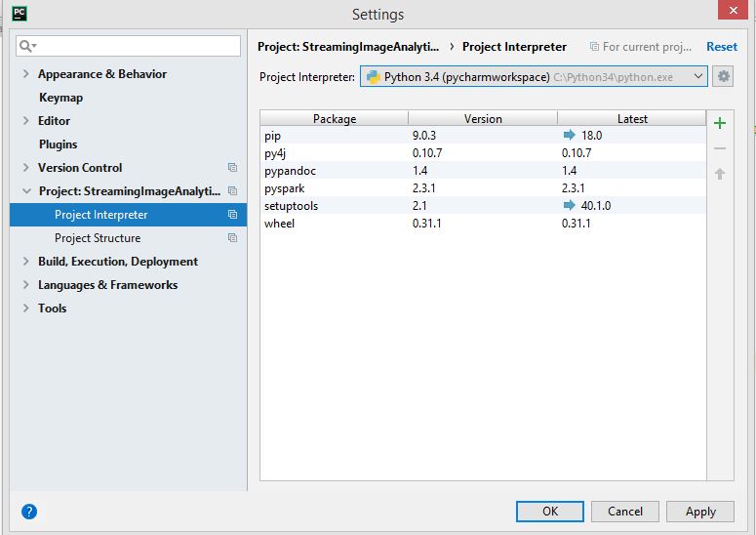Expand Languages & Frameworks section

26,285
